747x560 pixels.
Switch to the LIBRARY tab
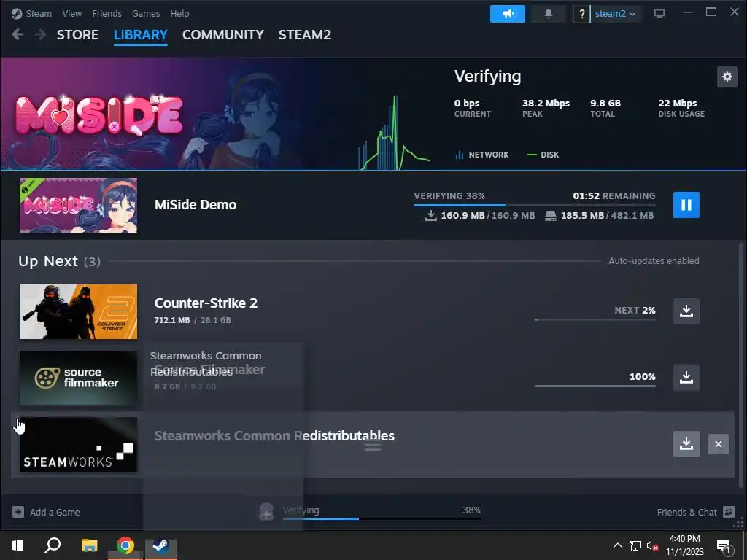[x=141, y=35]
